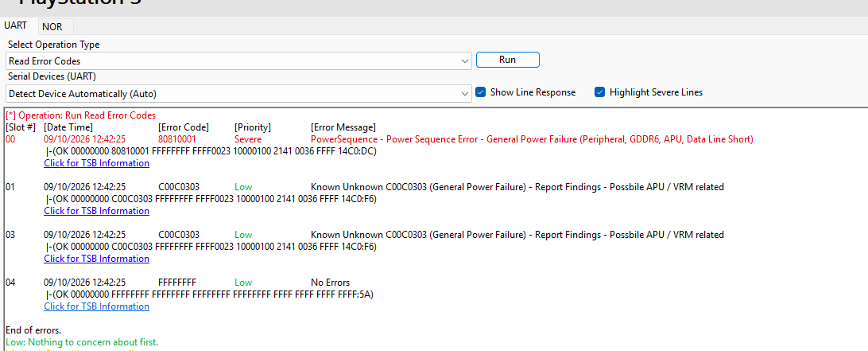Expand the Serial Devices (UART) dropdown
The image size is (868, 351).
[238, 94]
